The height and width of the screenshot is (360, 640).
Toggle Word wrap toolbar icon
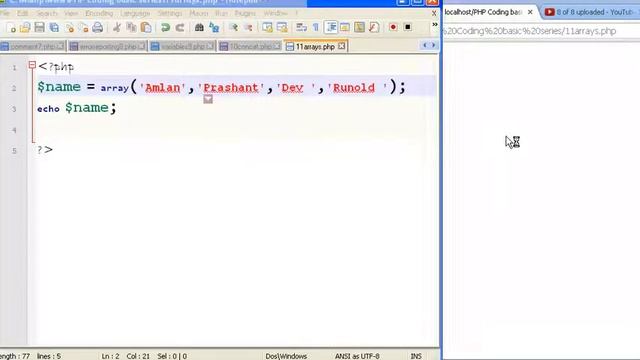click(x=302, y=28)
